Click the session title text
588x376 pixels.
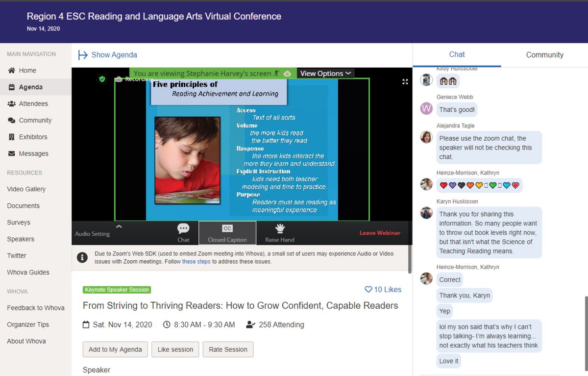point(240,306)
